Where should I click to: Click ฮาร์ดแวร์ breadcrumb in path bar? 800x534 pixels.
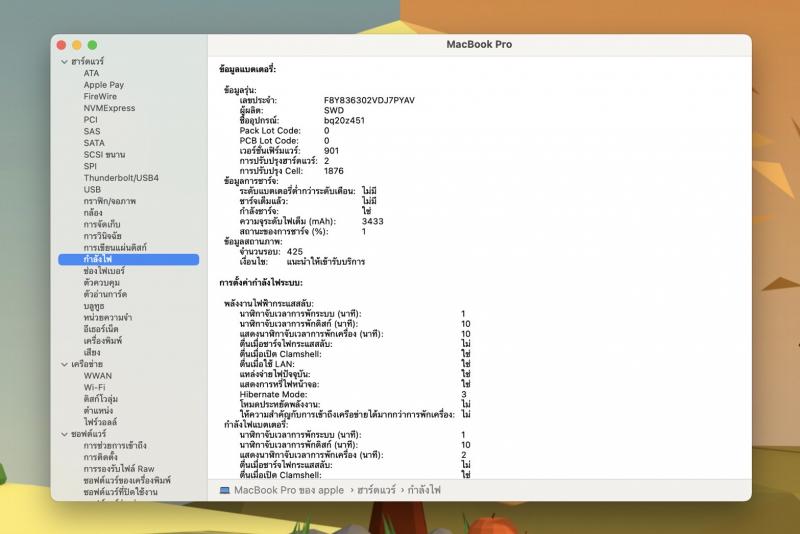click(x=376, y=490)
